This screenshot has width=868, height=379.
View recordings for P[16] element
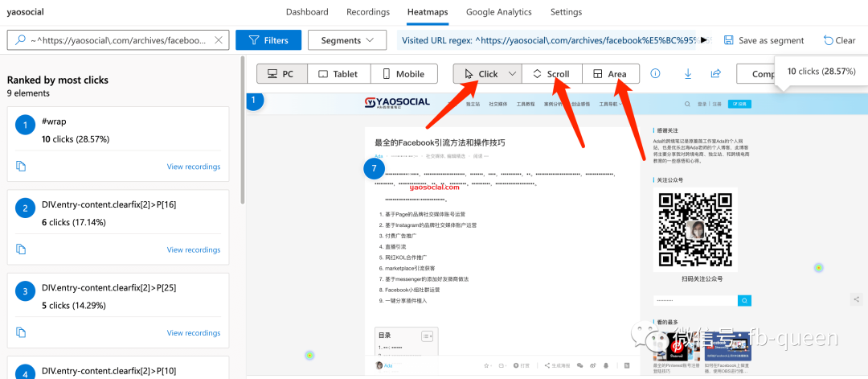pyautogui.click(x=194, y=249)
